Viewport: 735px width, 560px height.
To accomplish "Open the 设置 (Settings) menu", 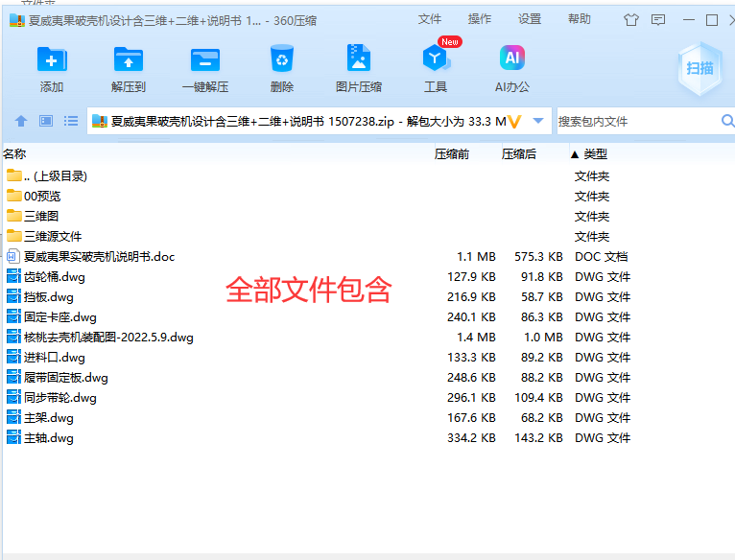I will pos(530,19).
